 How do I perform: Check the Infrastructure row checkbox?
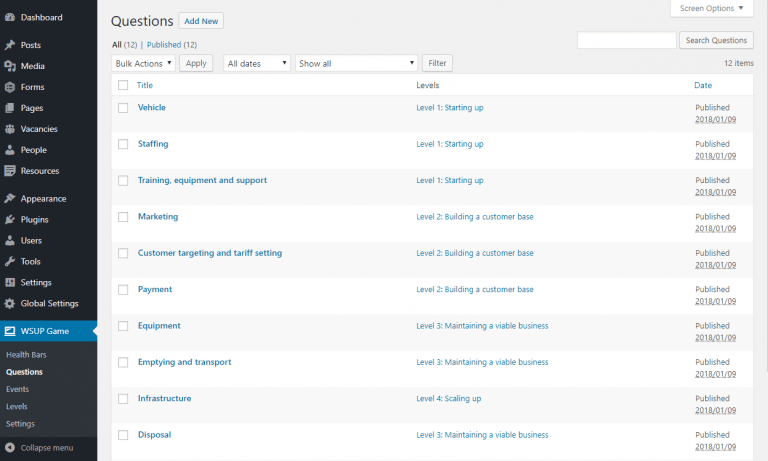123,399
